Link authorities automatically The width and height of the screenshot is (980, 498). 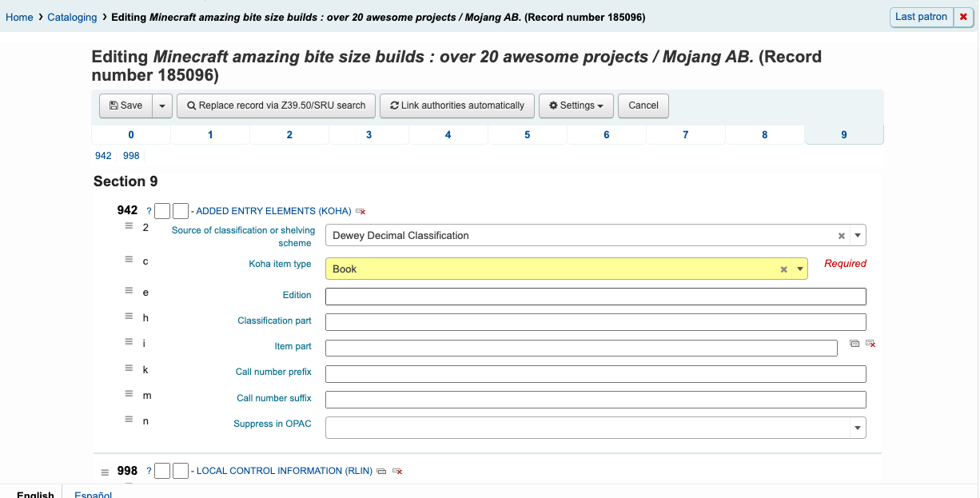[x=456, y=106]
